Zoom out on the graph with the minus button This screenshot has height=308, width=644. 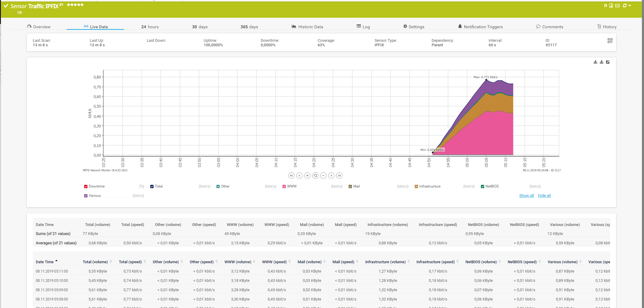click(x=323, y=175)
